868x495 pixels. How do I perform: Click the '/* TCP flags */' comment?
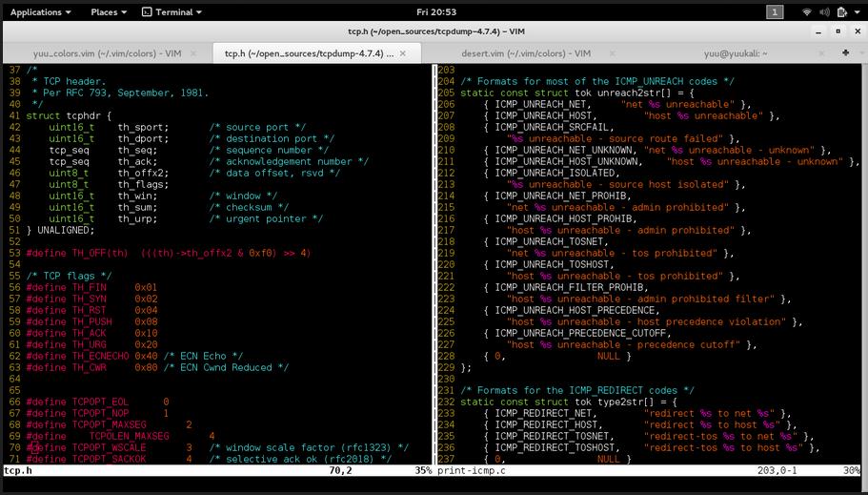(69, 276)
